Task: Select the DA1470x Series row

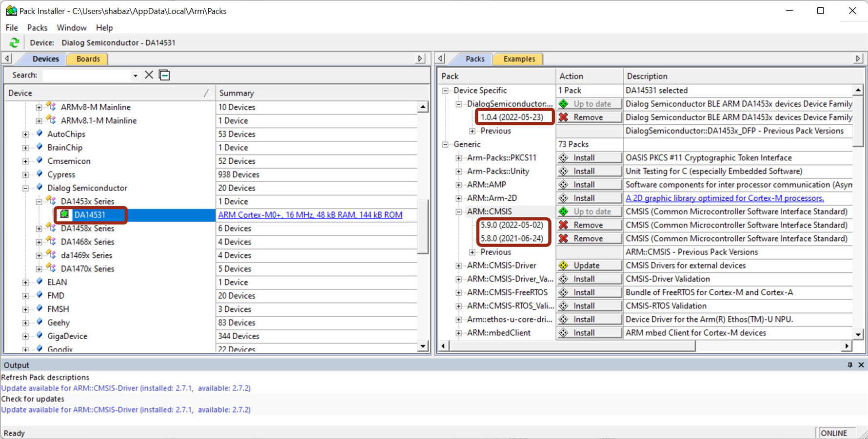Action: click(x=87, y=268)
